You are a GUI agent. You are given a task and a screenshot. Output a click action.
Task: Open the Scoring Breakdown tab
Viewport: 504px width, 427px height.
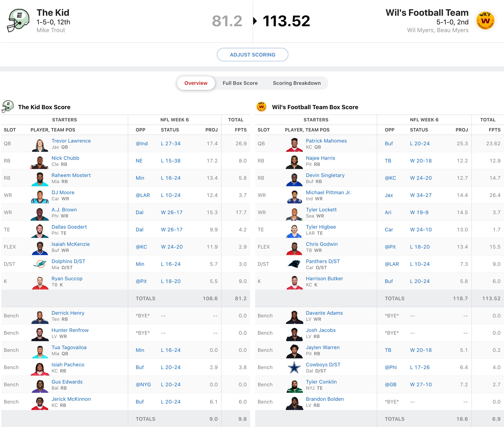tap(297, 83)
